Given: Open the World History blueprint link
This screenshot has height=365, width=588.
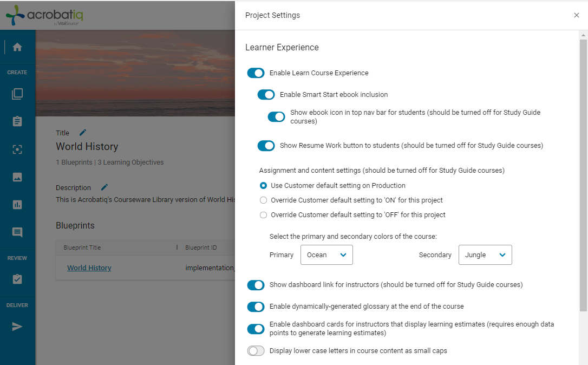Looking at the screenshot, I should [89, 268].
